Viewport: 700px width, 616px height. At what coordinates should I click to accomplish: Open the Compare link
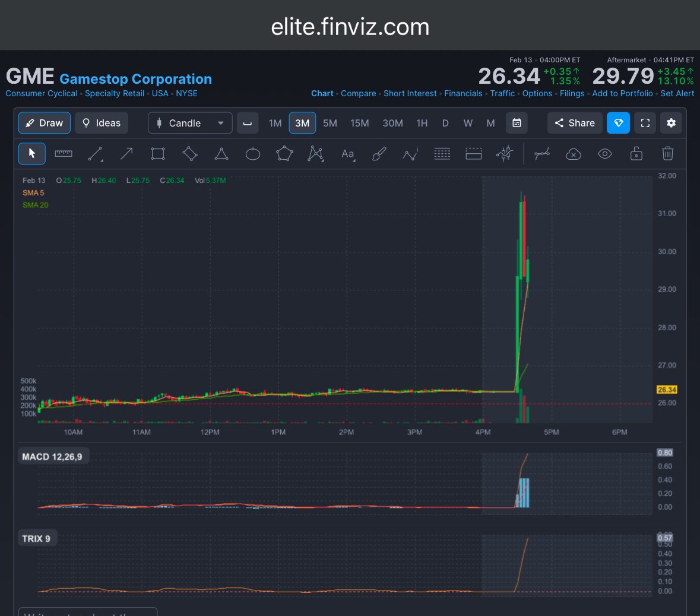(359, 93)
